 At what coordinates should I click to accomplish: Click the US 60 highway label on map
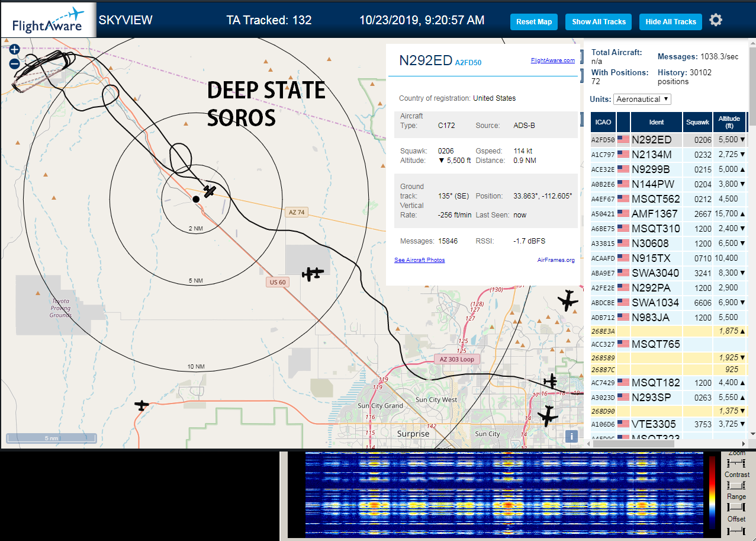pos(278,282)
